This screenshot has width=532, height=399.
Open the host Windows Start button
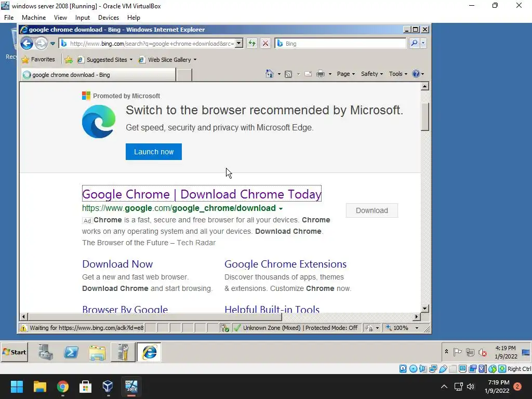(17, 387)
